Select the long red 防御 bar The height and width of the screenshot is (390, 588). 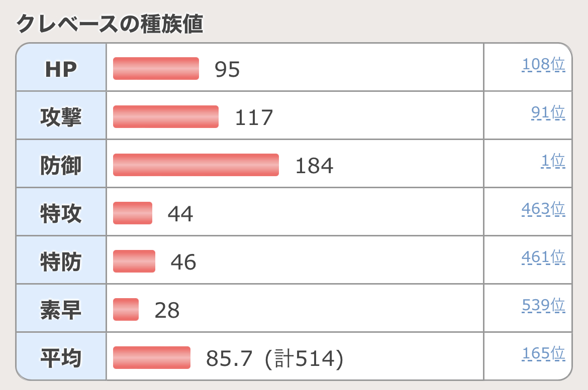[x=196, y=165]
